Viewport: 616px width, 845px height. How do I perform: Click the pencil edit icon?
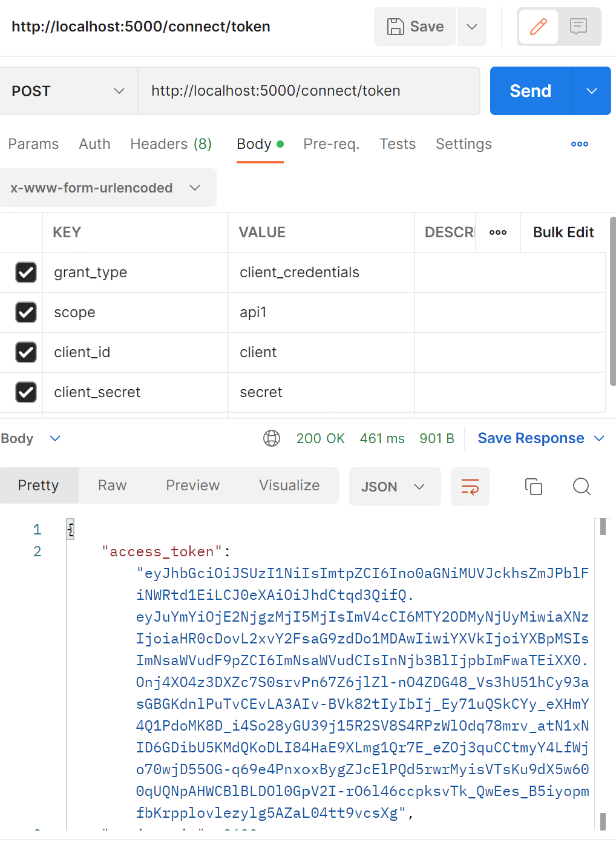(538, 27)
